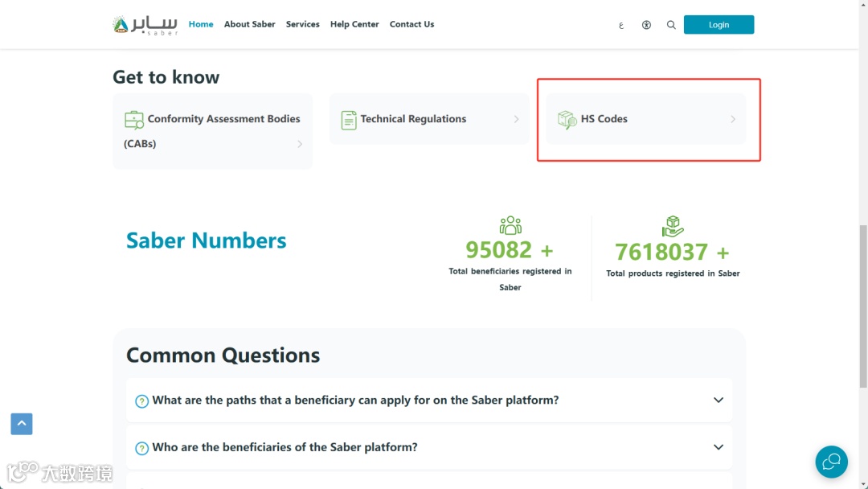Viewport: 868px width, 489px height.
Task: Click the beneficiaries people icon
Action: click(x=510, y=225)
